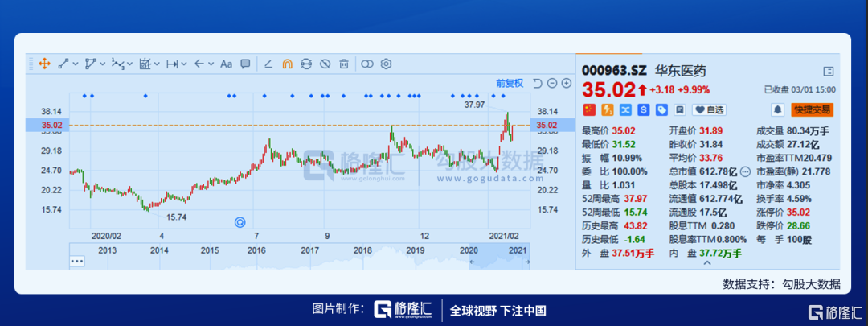868x326 pixels.
Task: Click the sync drawings circular icon
Action: [306, 64]
